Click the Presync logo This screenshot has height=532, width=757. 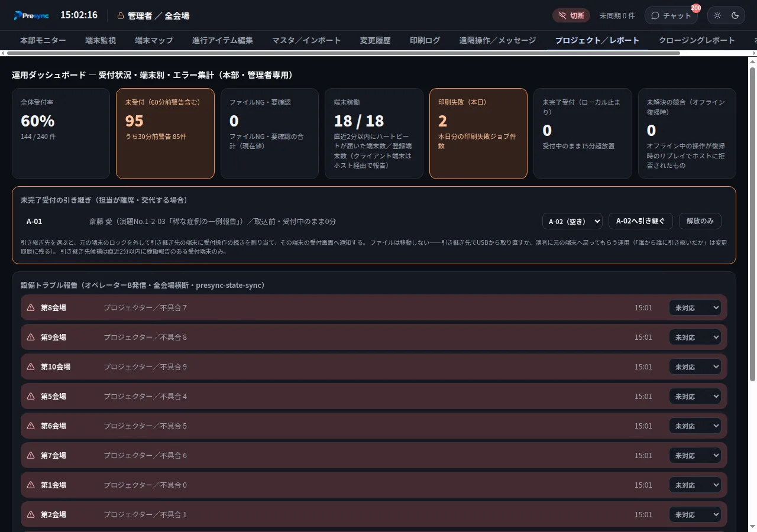click(x=31, y=15)
